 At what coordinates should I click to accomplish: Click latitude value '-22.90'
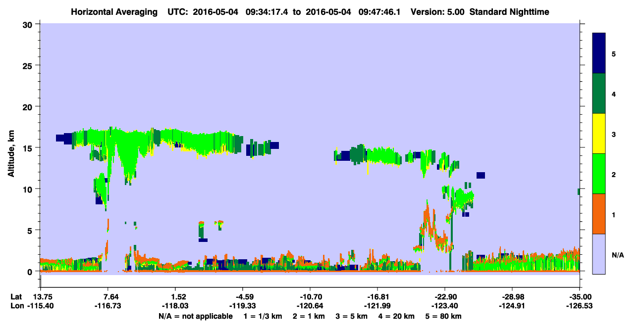[445, 297]
